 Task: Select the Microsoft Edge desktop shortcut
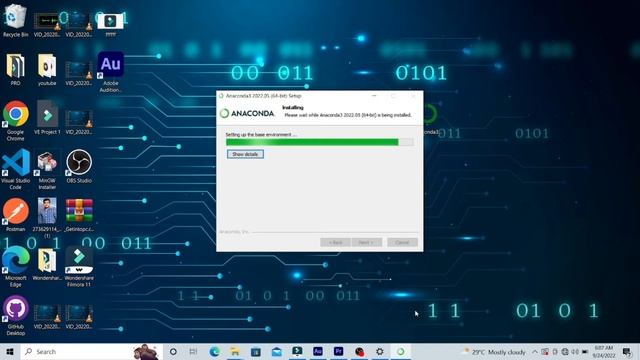pyautogui.click(x=16, y=267)
